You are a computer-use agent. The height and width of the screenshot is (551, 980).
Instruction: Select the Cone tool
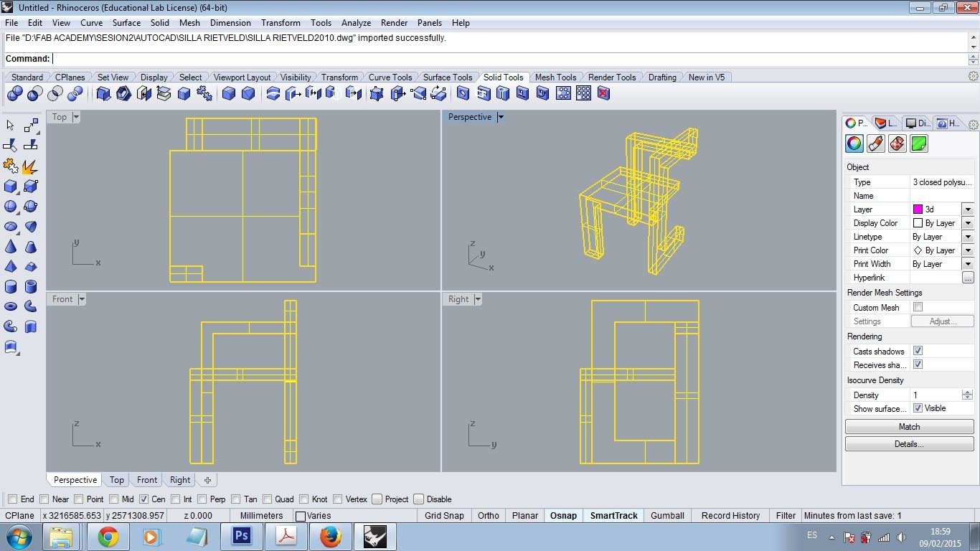[11, 247]
